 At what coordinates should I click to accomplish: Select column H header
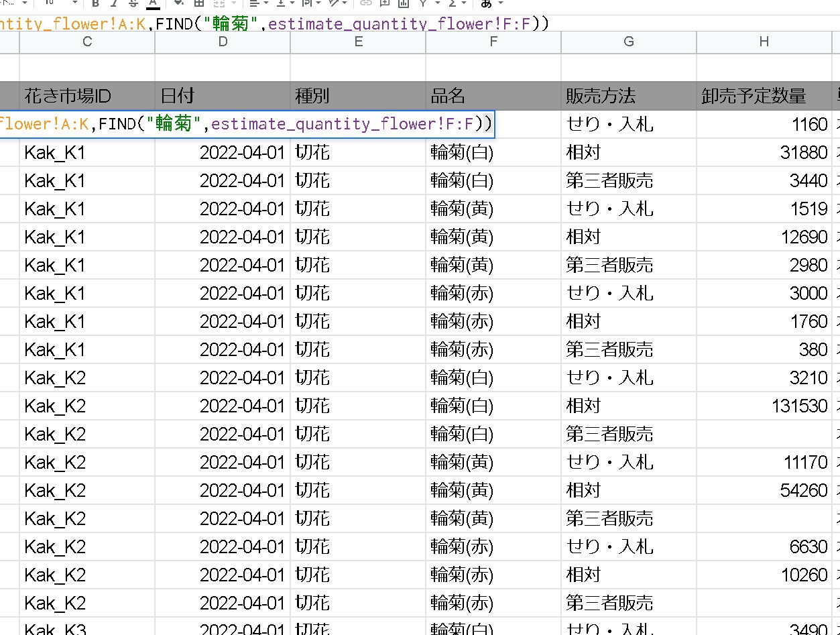(x=764, y=42)
